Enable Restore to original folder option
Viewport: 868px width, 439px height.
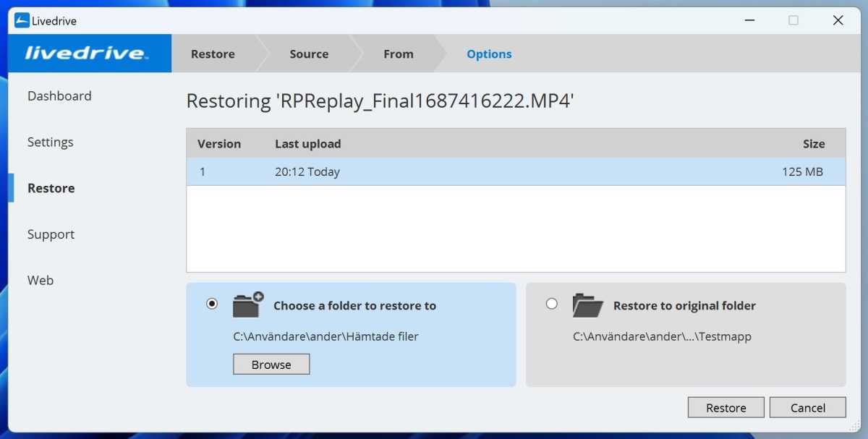[551, 304]
